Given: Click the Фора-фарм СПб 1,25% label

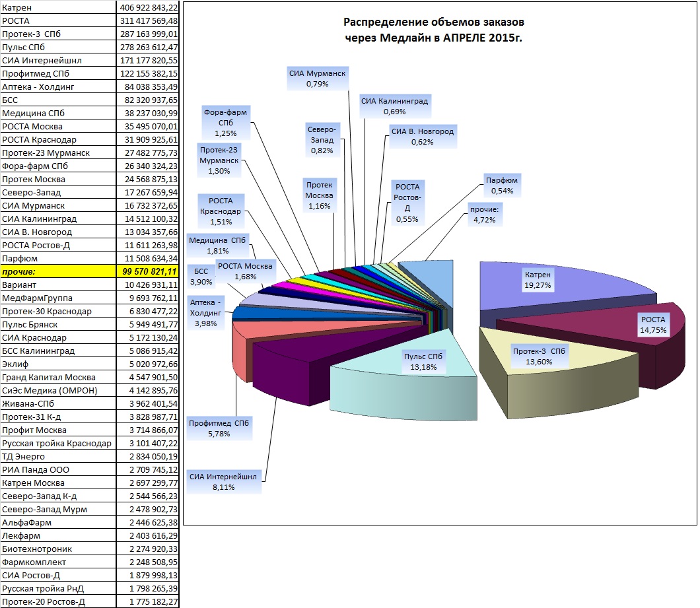Looking at the screenshot, I should pyautogui.click(x=225, y=122).
